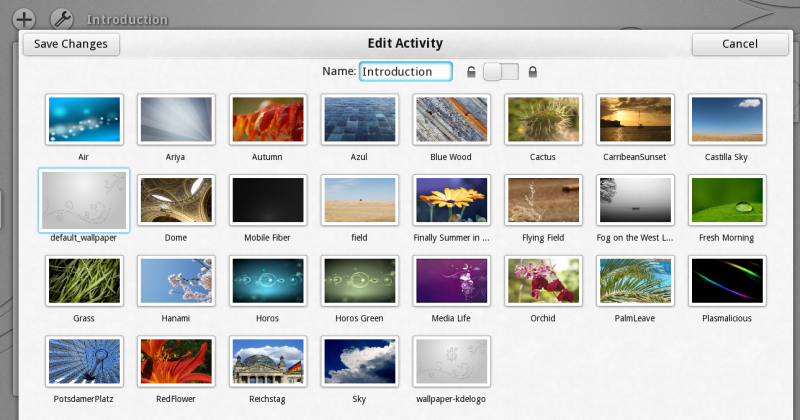Click the plus add activity icon

pos(24,18)
